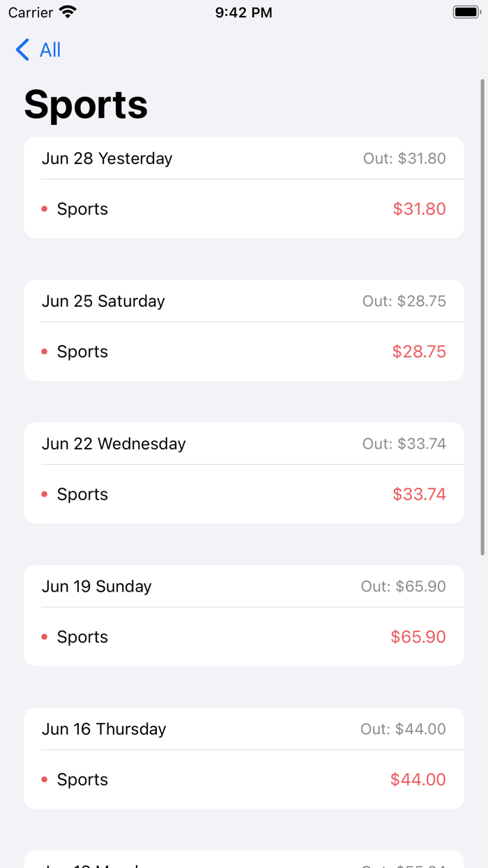
Task: Select the $33.74 amount on Jun 22
Action: click(419, 493)
